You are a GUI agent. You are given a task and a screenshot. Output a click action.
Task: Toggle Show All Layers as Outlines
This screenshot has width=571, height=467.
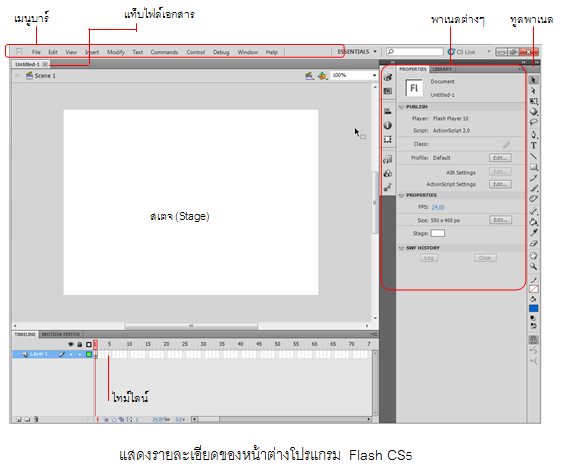(88, 344)
